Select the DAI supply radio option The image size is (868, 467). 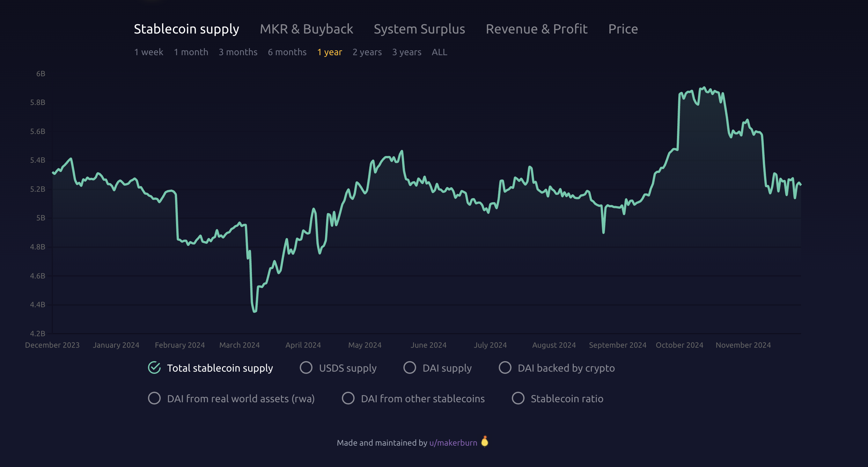(x=409, y=367)
